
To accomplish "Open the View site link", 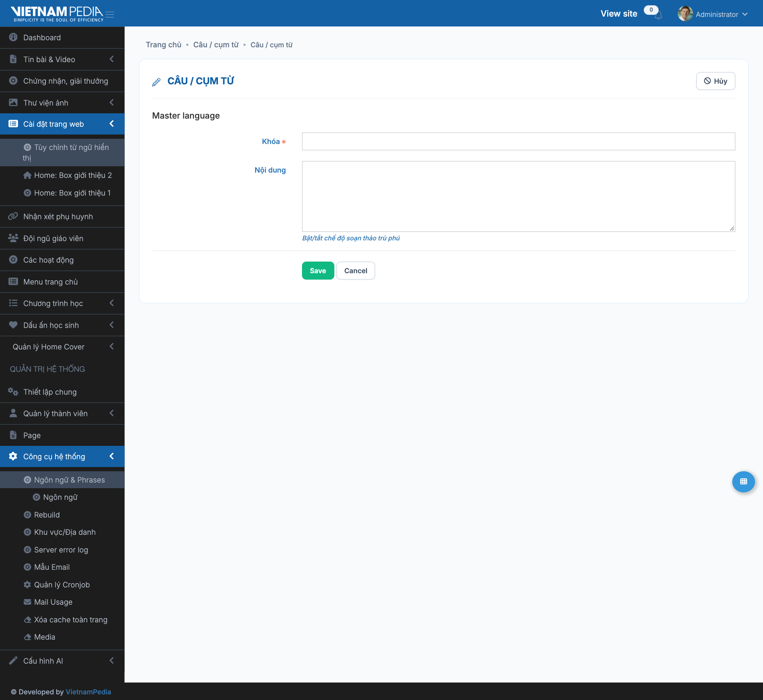I will (619, 14).
